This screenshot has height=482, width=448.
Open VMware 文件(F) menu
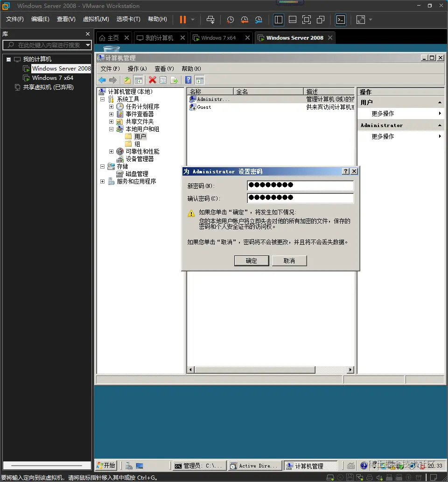tap(15, 19)
